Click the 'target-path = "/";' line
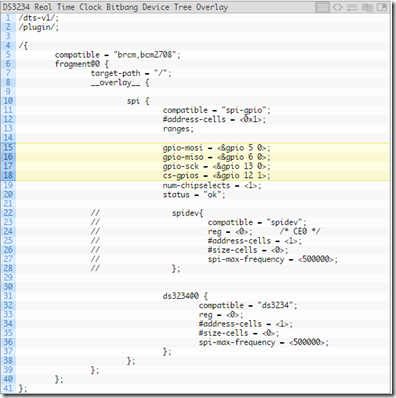This screenshot has height=398, width=396. point(131,73)
